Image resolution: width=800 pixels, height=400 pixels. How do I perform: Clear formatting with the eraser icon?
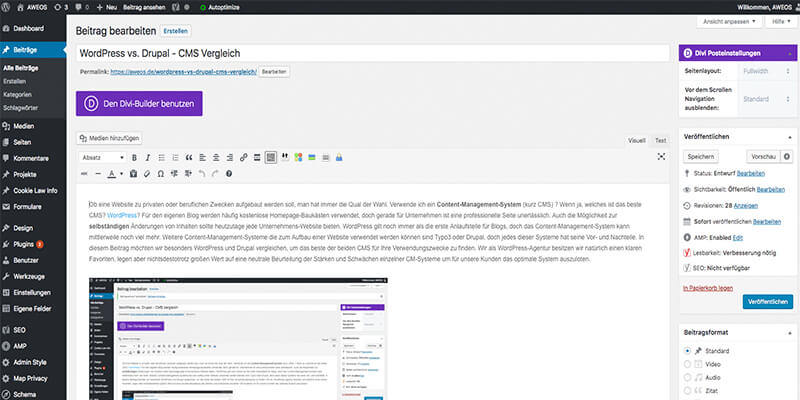[147, 174]
